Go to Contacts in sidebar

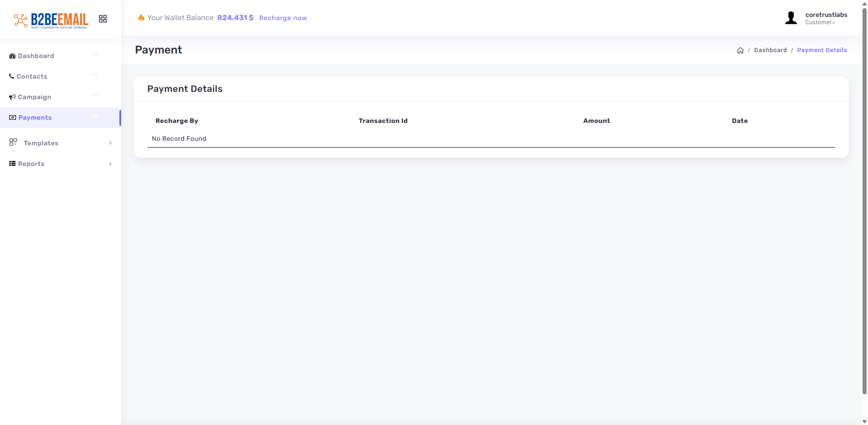pos(32,76)
